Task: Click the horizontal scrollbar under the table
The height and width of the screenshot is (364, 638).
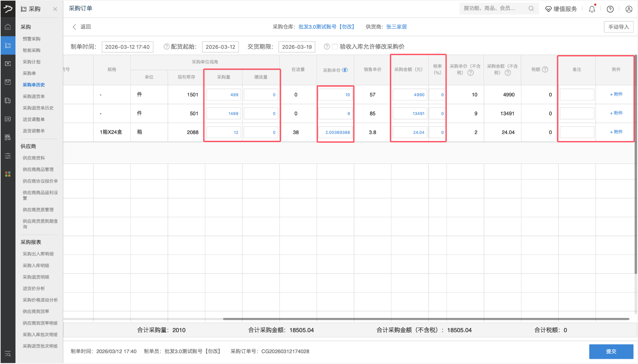Action: (x=425, y=319)
